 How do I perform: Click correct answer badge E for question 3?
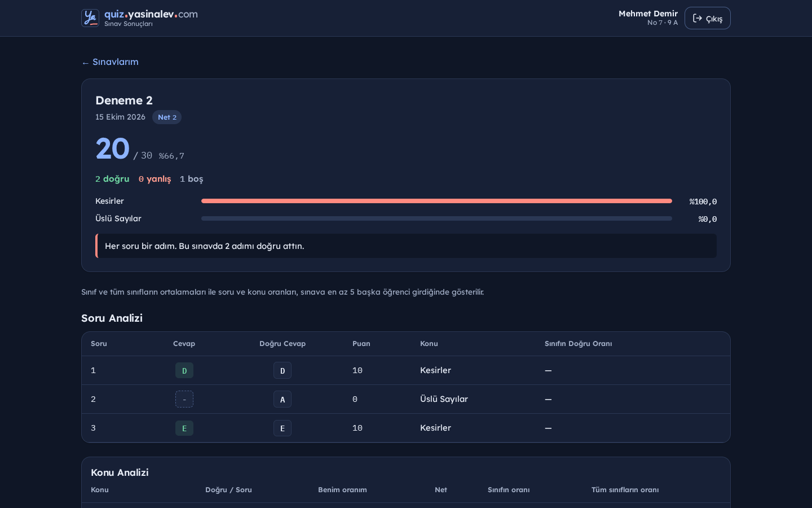coord(283,428)
